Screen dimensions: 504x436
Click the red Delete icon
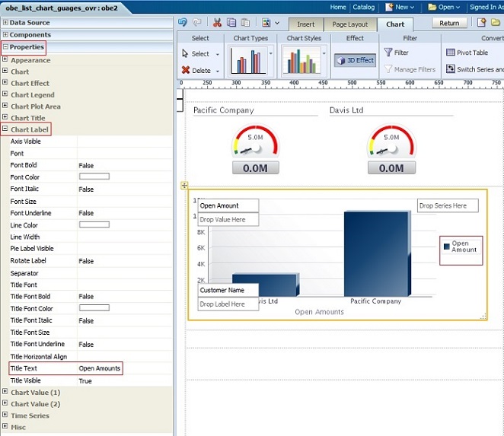coord(186,70)
